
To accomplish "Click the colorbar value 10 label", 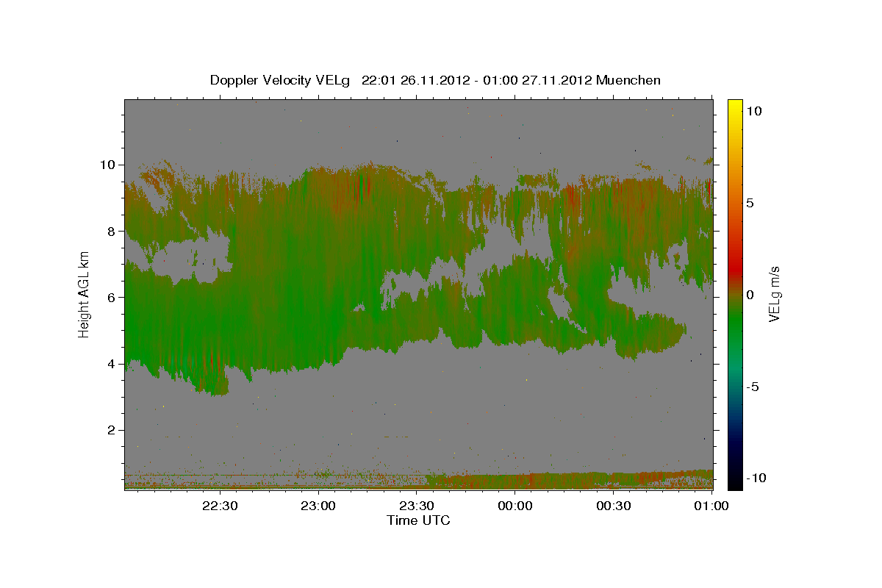I will coord(753,110).
